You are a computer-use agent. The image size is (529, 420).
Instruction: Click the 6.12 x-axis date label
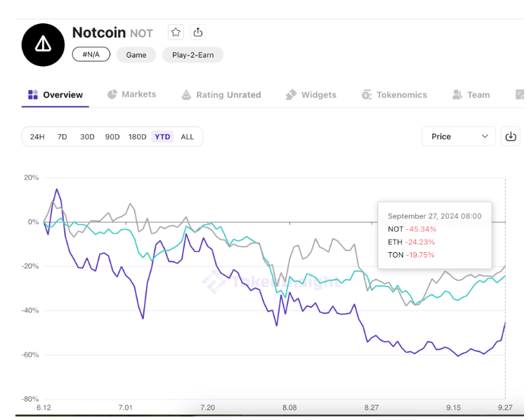click(44, 407)
